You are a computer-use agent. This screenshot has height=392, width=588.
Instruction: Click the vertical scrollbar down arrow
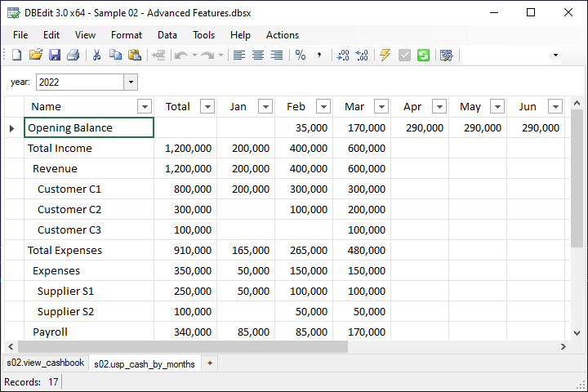(577, 332)
